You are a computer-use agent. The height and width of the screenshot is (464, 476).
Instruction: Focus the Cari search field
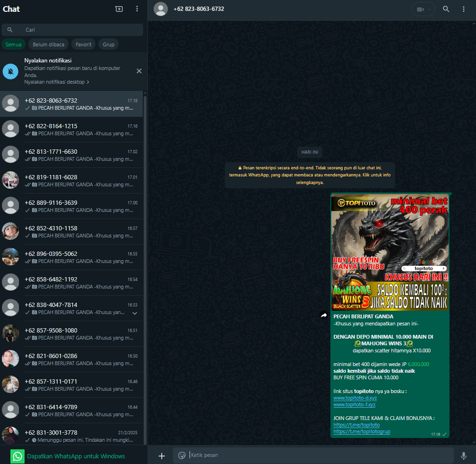pos(72,30)
